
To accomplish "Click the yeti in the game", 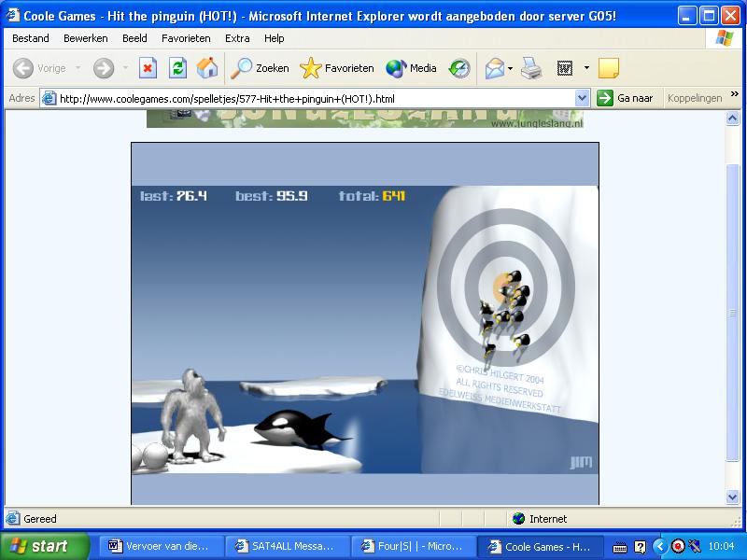I will 193,415.
